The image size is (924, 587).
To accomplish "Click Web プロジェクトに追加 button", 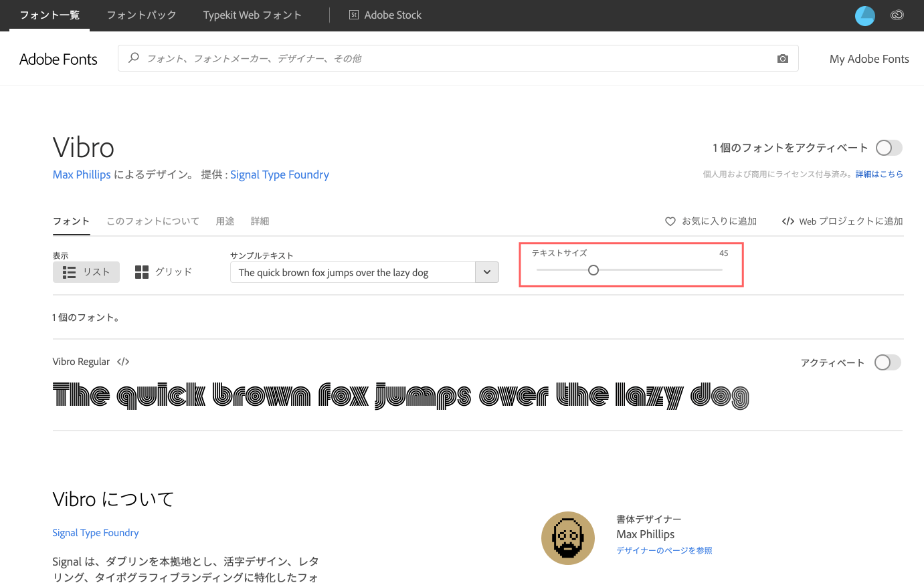I will pyautogui.click(x=842, y=221).
